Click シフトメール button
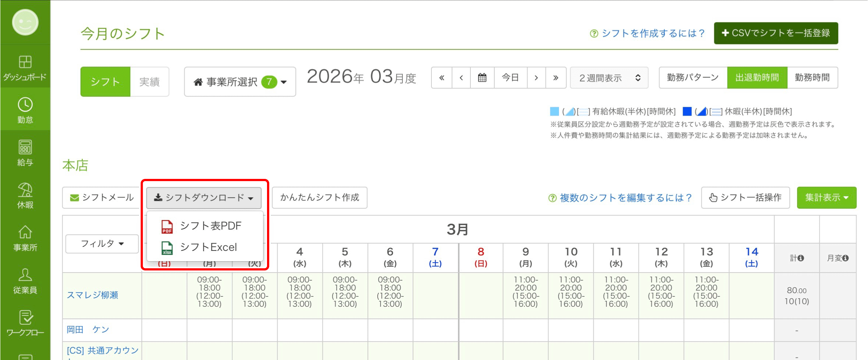 point(102,198)
